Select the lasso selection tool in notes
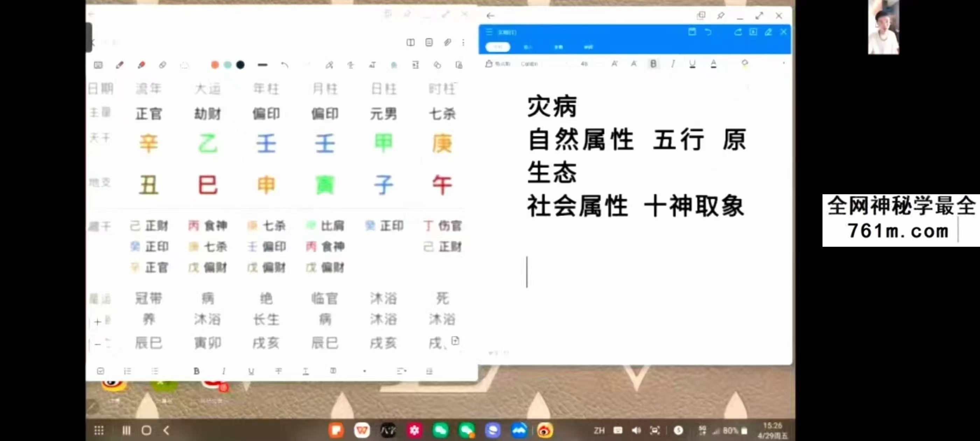Viewport: 980px width, 441px height. tap(184, 65)
